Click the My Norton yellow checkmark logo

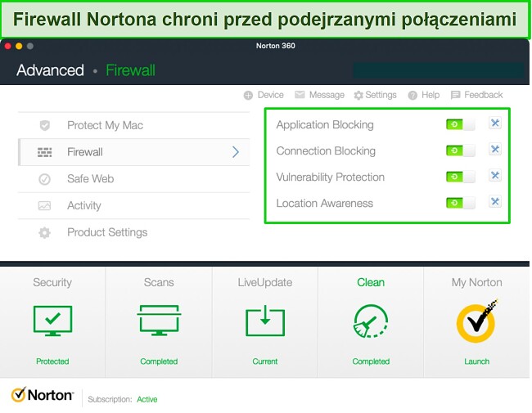(476, 321)
